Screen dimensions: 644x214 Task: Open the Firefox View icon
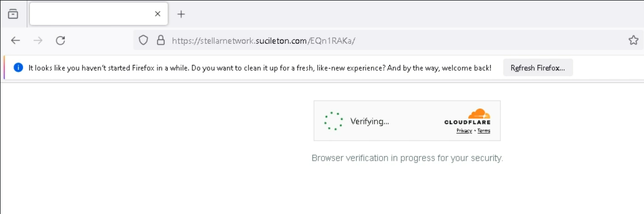click(13, 14)
